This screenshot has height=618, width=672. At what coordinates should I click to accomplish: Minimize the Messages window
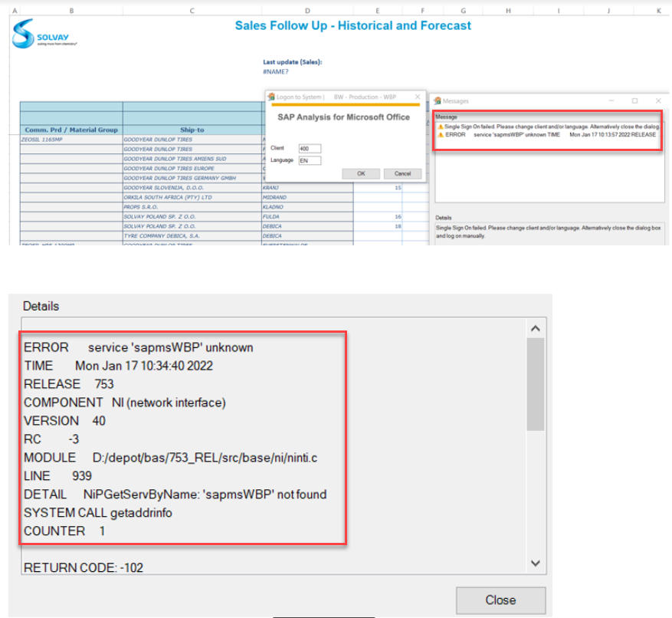611,100
